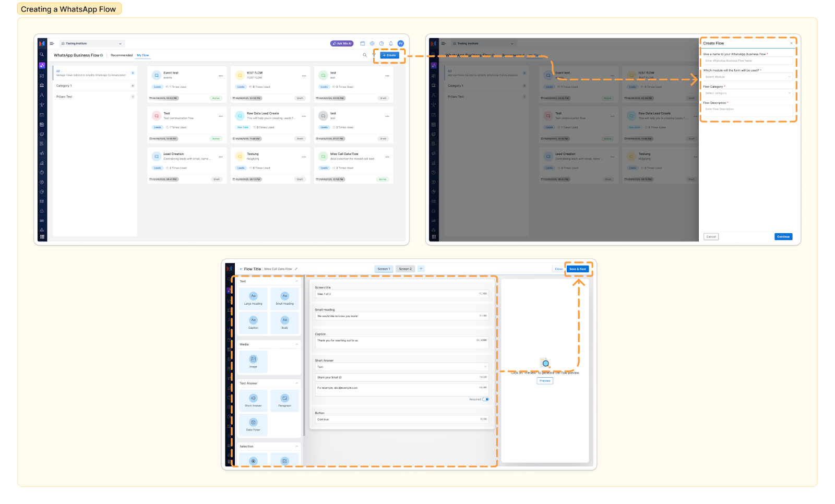This screenshot has width=835, height=504.
Task: Collapse the Media section in components panel
Action: point(297,344)
